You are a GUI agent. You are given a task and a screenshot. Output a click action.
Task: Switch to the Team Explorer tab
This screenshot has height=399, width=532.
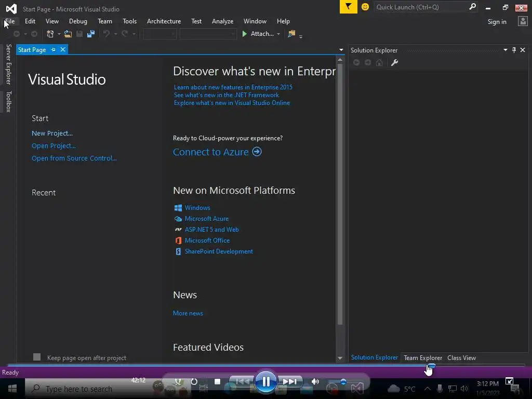423,357
